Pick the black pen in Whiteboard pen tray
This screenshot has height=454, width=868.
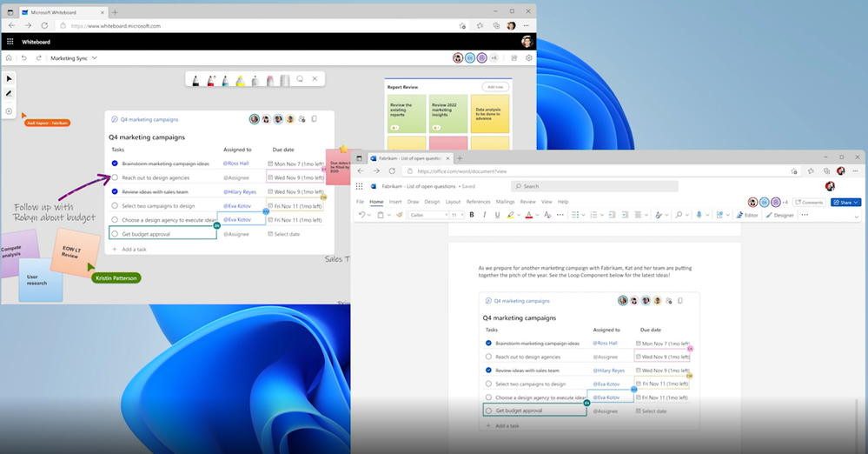[195, 81]
